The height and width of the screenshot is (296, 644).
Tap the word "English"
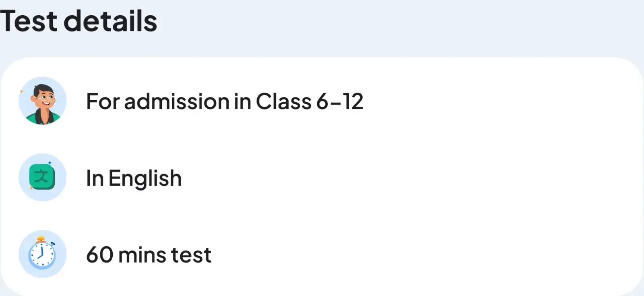coord(145,178)
